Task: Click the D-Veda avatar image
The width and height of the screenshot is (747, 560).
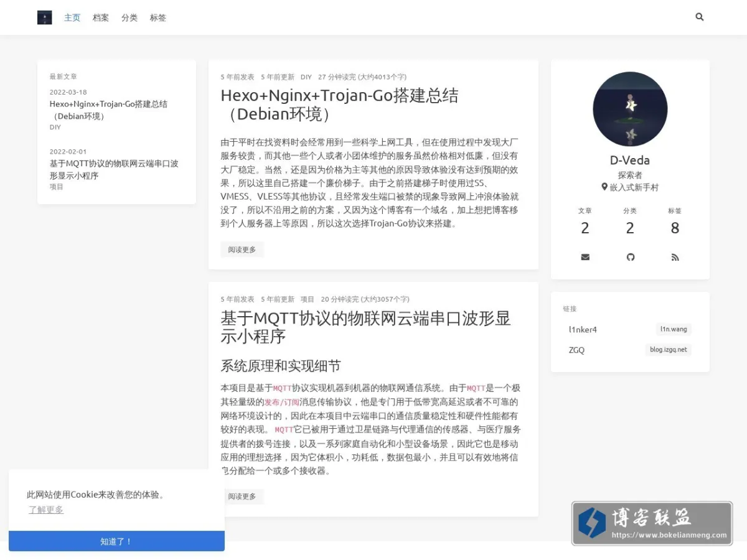Action: coord(630,109)
